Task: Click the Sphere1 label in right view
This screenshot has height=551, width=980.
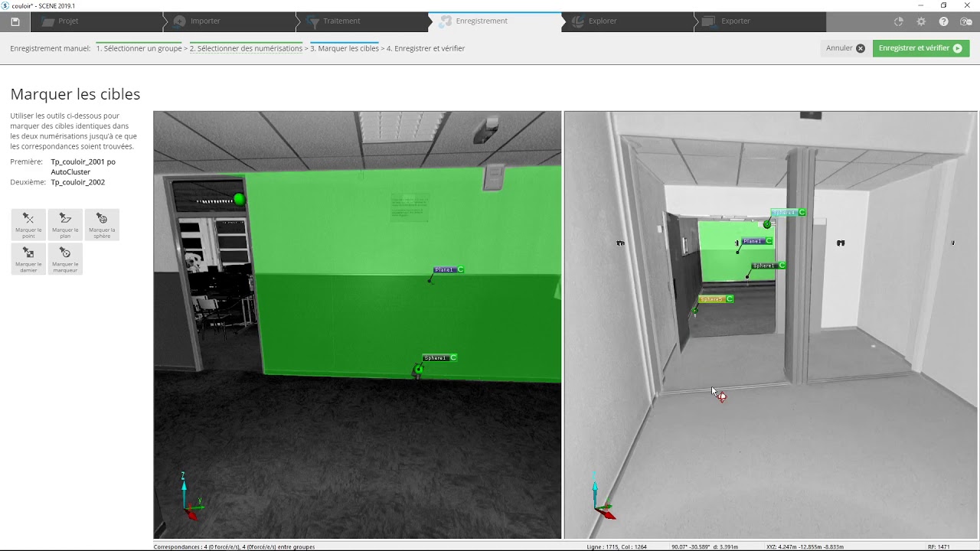Action: [x=769, y=266]
